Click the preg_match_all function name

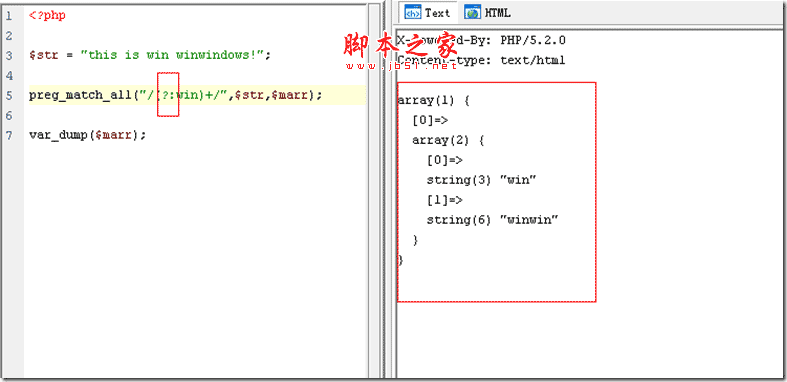point(80,95)
